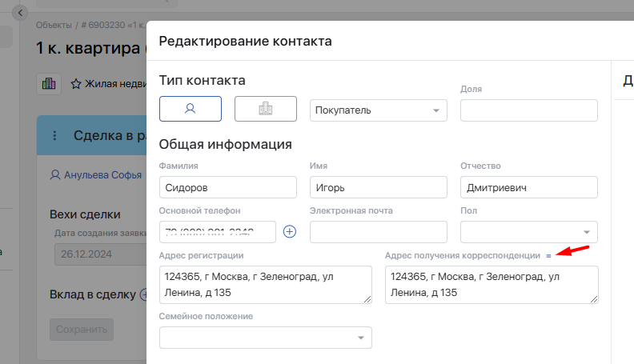The image size is (634, 364).
Task: Expand the Пол dropdown
Action: click(529, 232)
